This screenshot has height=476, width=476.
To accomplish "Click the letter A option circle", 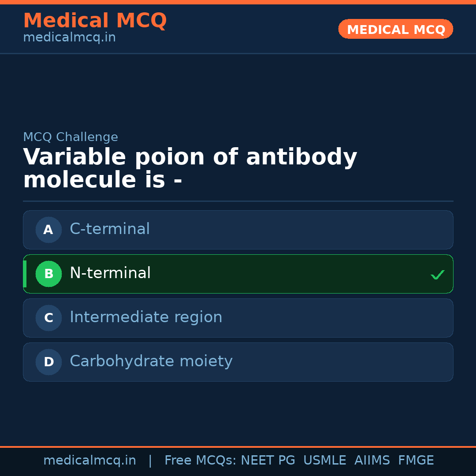I will tap(48, 230).
